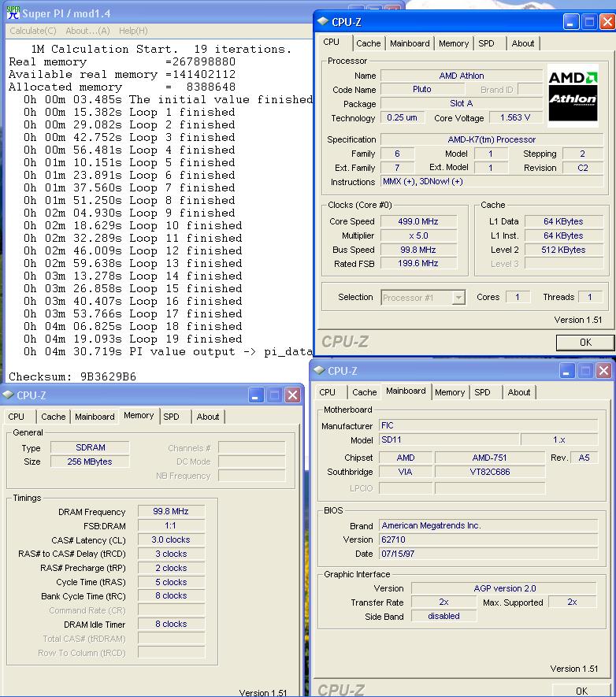The width and height of the screenshot is (616, 697).
Task: Switch to the Cache tab in the top CPU-Z window
Action: [369, 43]
